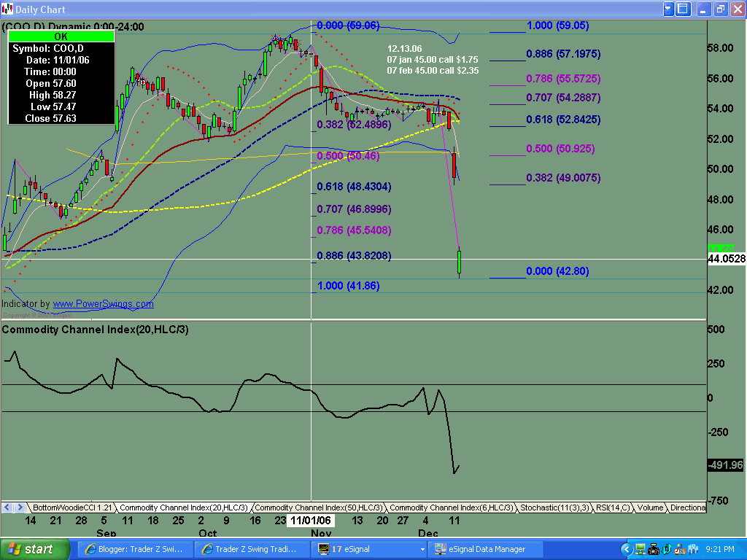Click the 9:21 PM system clock
The height and width of the screenshot is (560, 747).
coord(720,550)
